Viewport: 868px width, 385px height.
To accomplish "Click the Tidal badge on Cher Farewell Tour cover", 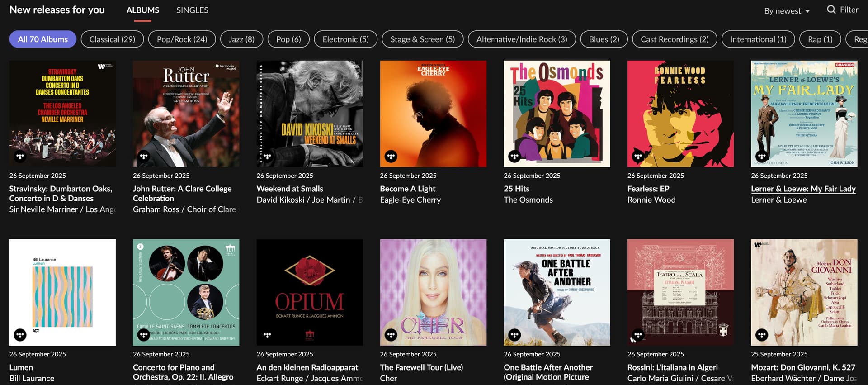I will tap(391, 335).
